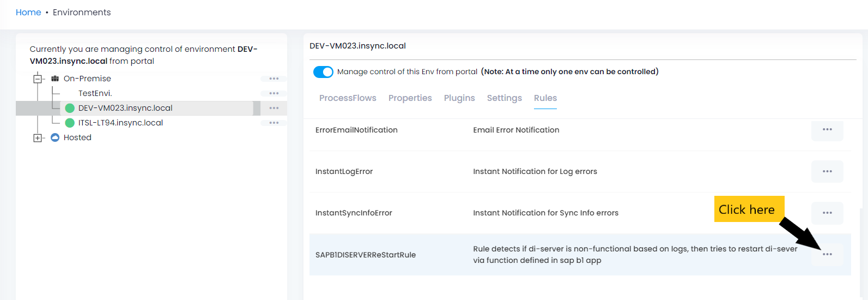868x300 pixels.
Task: Select ITSL-LT94.insync.local environment
Action: (120, 123)
